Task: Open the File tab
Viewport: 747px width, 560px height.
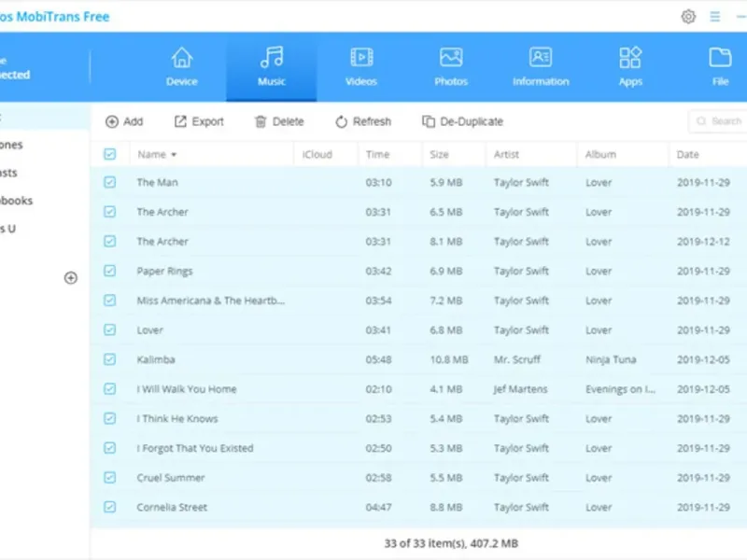Action: pos(720,67)
